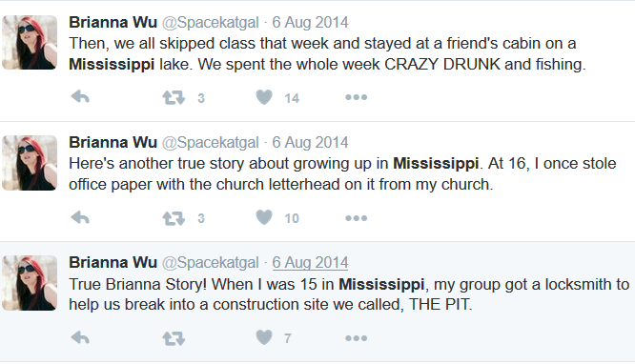
Task: Click the avatar beside the cabin tweet
Action: pyautogui.click(x=30, y=43)
